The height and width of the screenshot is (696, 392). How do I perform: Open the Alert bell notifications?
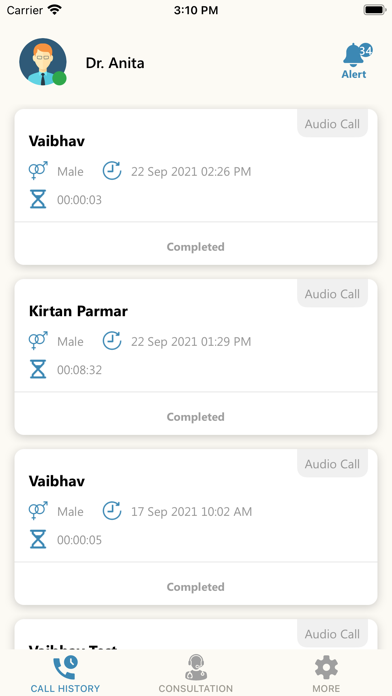pyautogui.click(x=356, y=61)
